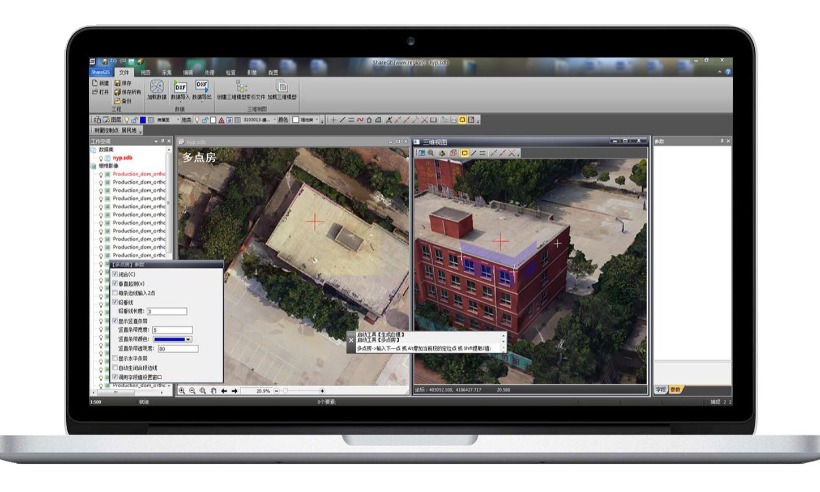The width and height of the screenshot is (820, 492).
Task: Activate the pan hand tool below 2D view
Action: [213, 391]
